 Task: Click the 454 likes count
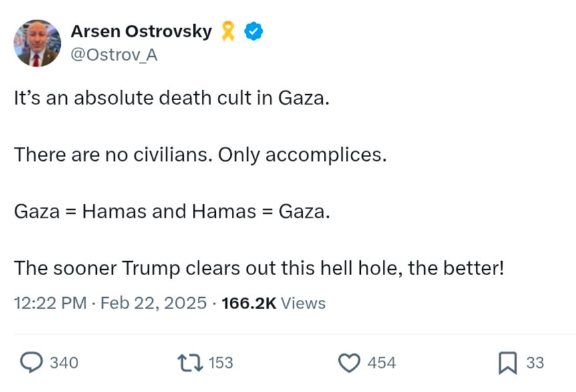pos(382,363)
